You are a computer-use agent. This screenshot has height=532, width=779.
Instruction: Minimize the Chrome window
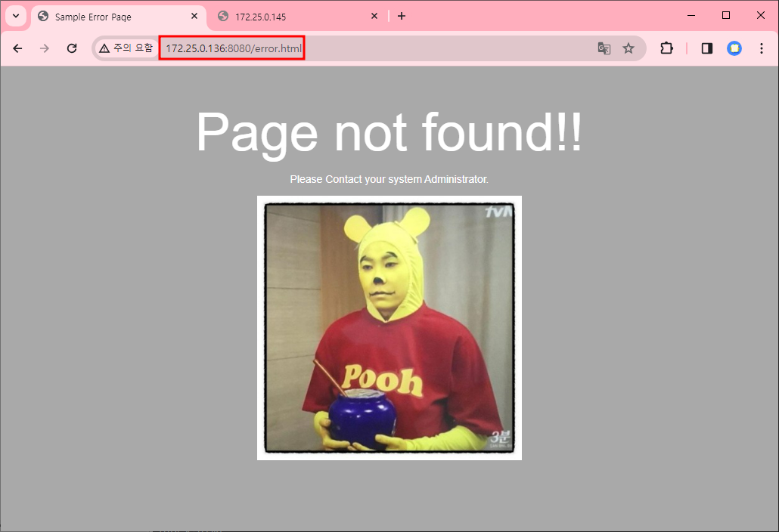click(691, 15)
